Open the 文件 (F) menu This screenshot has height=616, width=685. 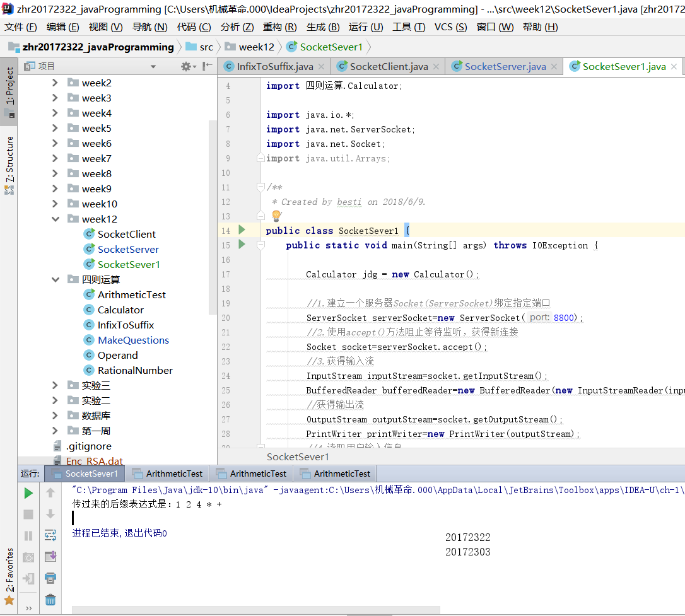tap(21, 27)
